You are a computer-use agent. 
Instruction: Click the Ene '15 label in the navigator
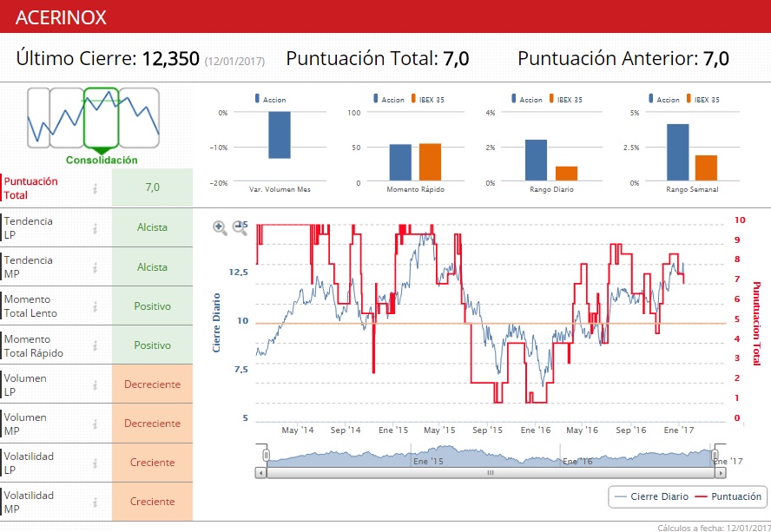428,461
